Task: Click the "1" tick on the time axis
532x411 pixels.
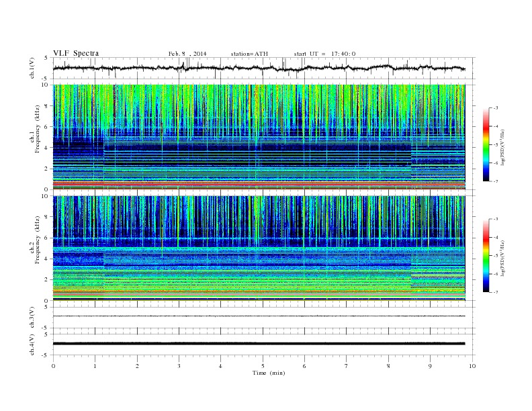Action: (x=95, y=366)
